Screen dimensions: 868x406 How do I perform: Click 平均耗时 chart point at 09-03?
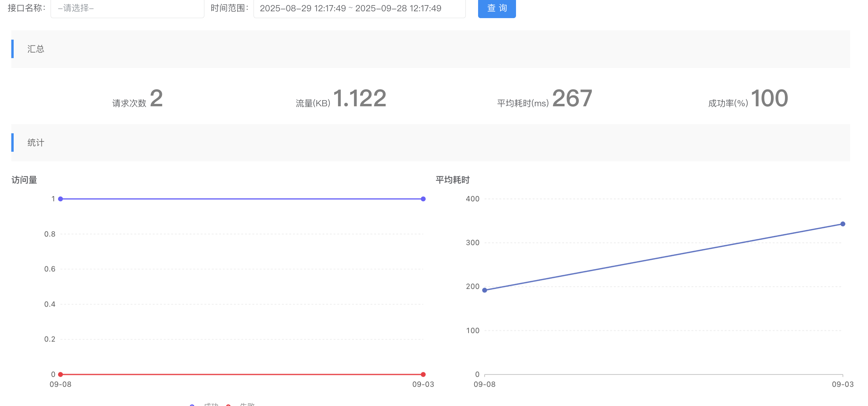click(x=843, y=224)
